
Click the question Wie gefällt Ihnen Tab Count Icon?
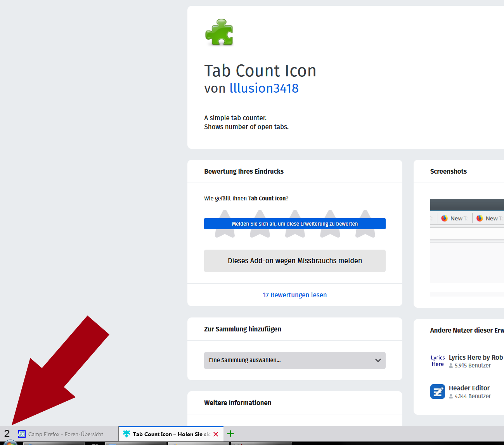(246, 198)
